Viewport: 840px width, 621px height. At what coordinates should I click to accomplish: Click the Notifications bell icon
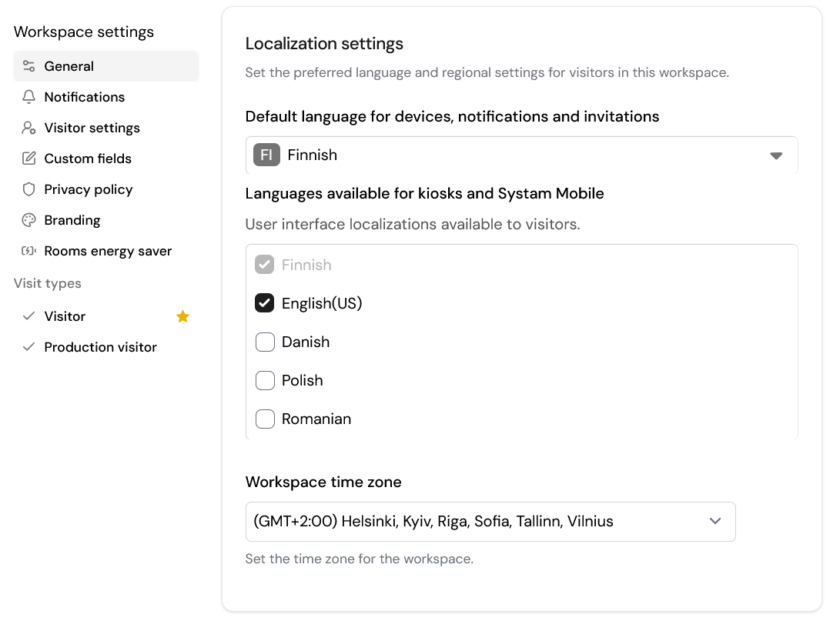pos(29,97)
